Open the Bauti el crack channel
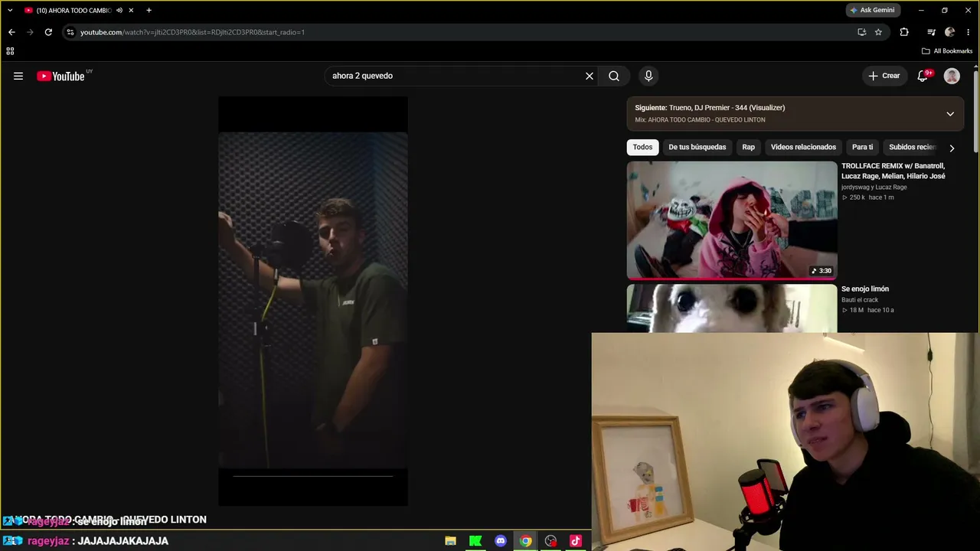This screenshot has height=551, width=980. (x=860, y=300)
